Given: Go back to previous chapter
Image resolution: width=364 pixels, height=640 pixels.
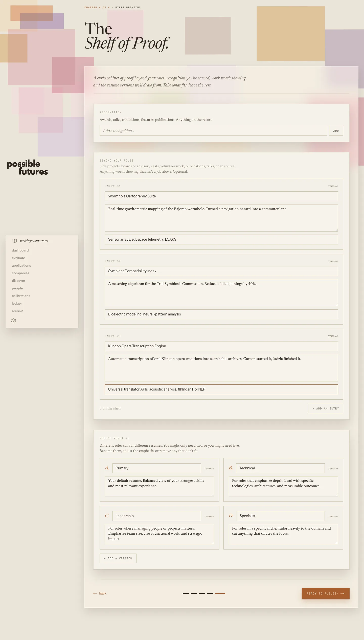Looking at the screenshot, I should click(100, 593).
